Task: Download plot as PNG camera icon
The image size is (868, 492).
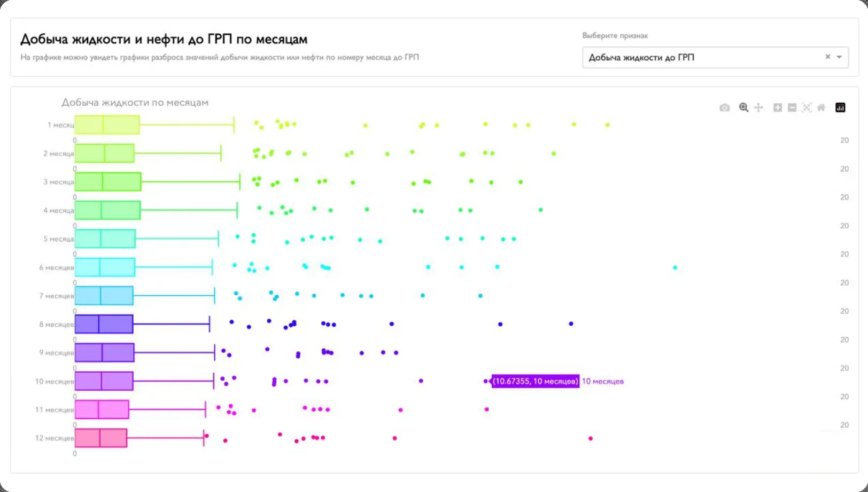Action: coord(724,107)
